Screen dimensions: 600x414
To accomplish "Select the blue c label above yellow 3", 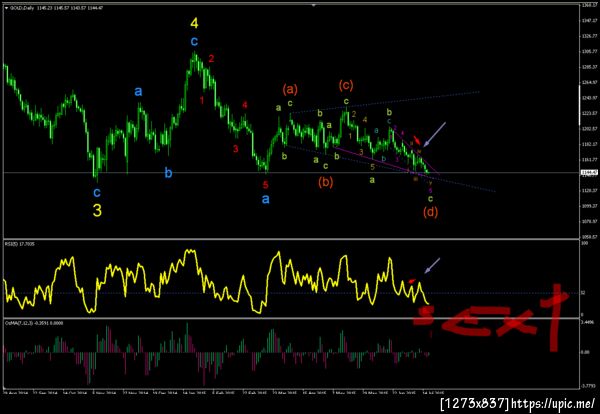I will point(97,192).
